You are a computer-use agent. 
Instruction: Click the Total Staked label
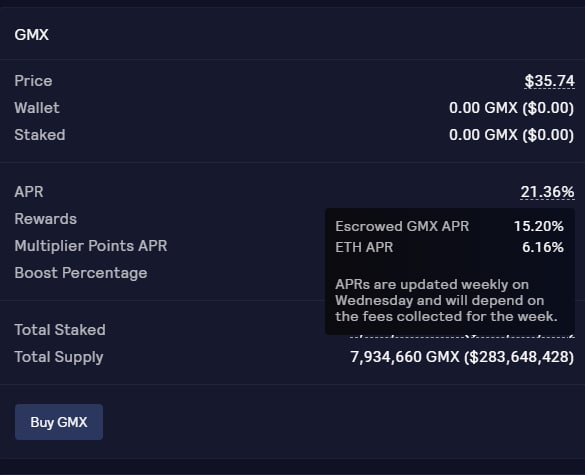(x=60, y=330)
